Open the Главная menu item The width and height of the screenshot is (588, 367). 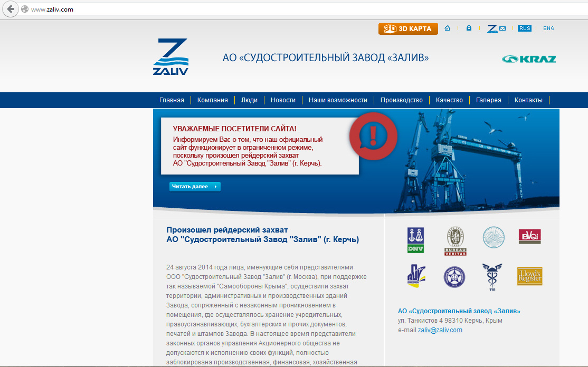pos(172,100)
